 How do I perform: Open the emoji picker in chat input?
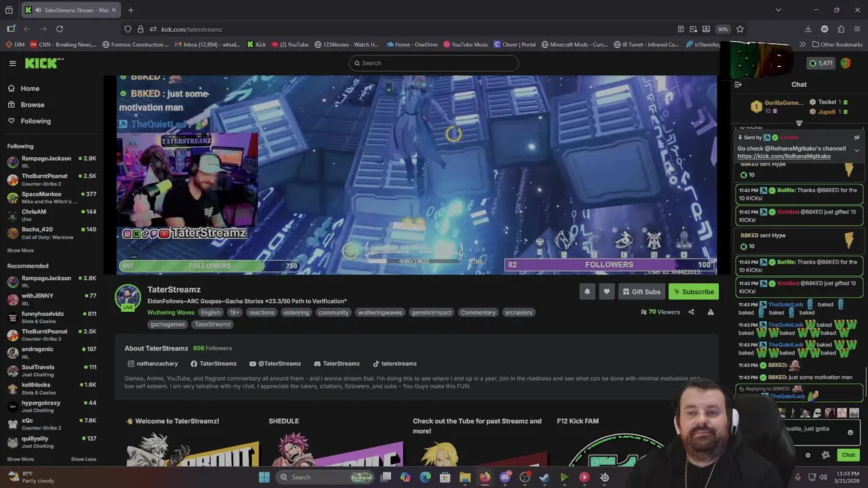point(850,432)
